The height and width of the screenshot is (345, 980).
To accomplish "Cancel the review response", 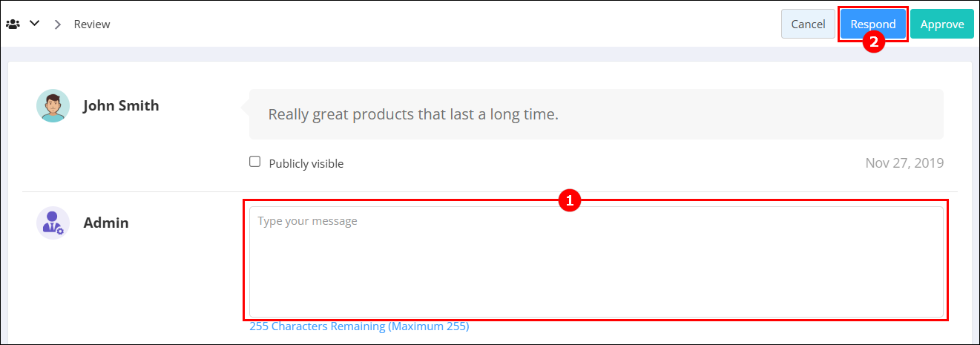I will pyautogui.click(x=808, y=24).
